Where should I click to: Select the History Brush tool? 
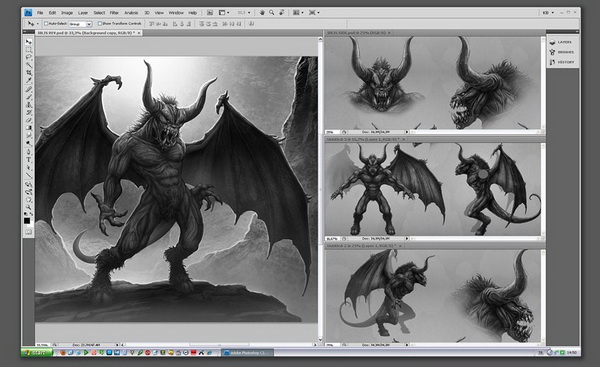pos(28,112)
